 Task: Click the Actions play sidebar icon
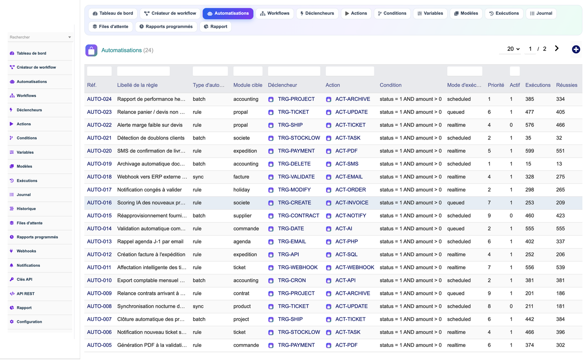tap(11, 124)
